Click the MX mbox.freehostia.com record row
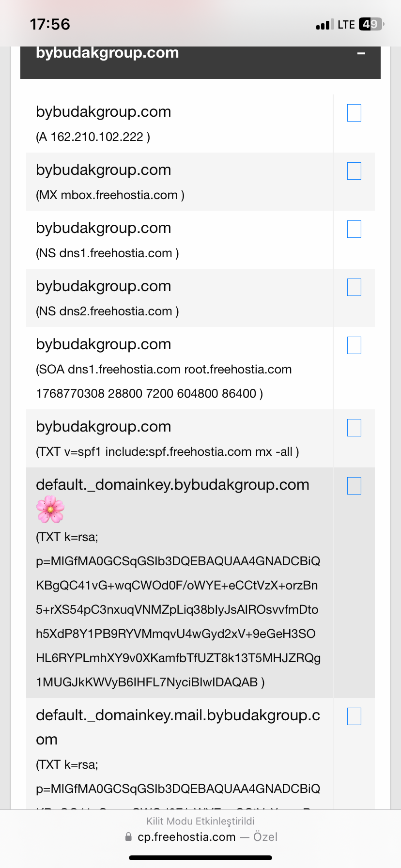The image size is (401, 868). (x=200, y=182)
